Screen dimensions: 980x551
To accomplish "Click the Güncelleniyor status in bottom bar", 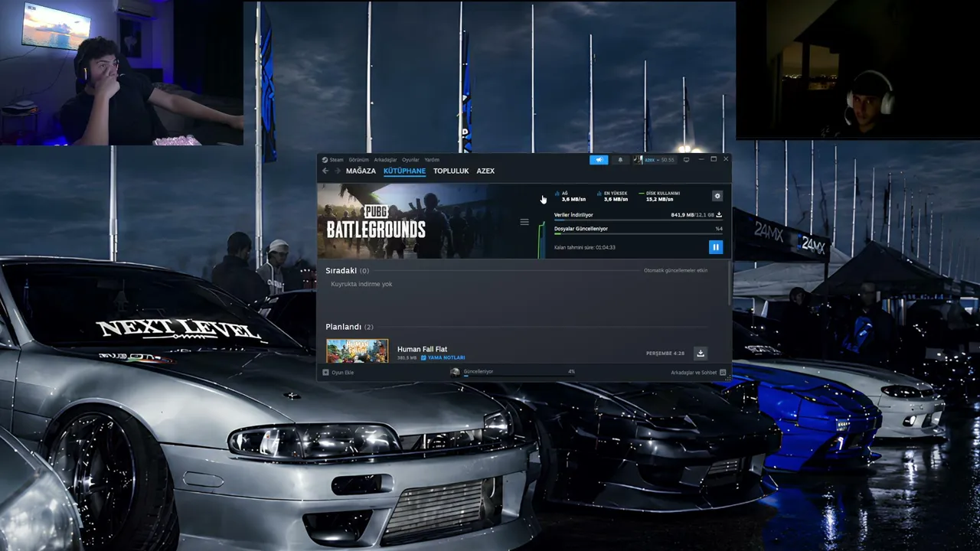I will click(478, 371).
